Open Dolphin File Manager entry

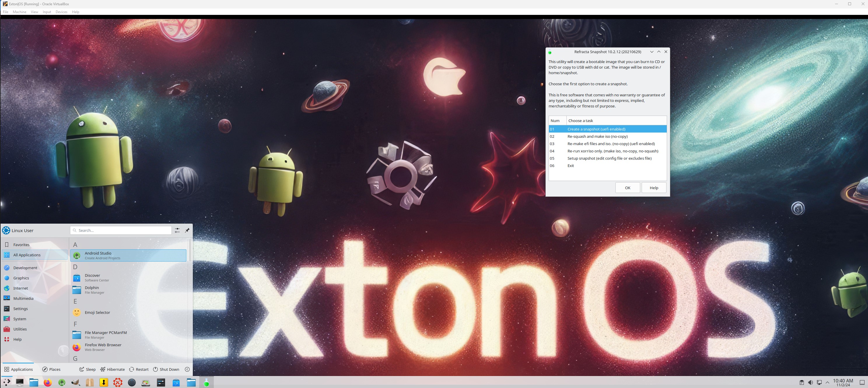click(128, 290)
